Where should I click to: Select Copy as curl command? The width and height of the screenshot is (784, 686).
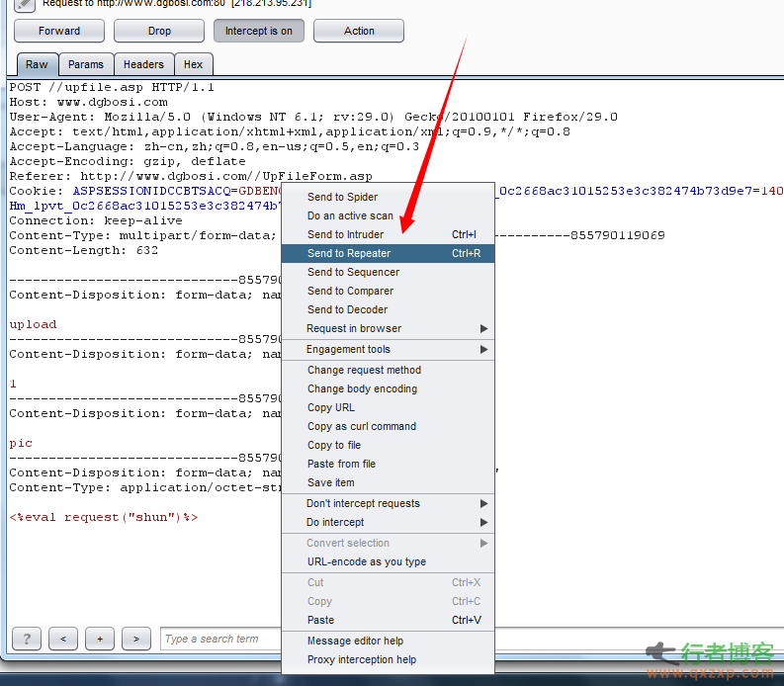(x=388, y=426)
